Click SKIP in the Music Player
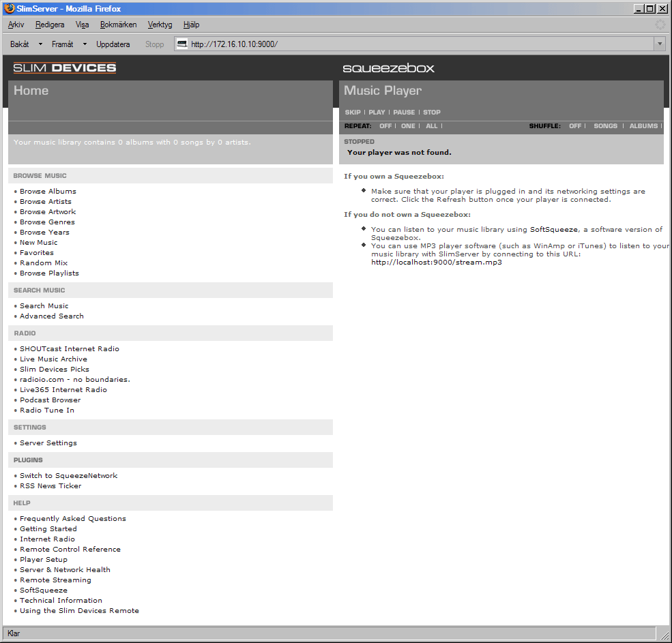 coord(353,113)
